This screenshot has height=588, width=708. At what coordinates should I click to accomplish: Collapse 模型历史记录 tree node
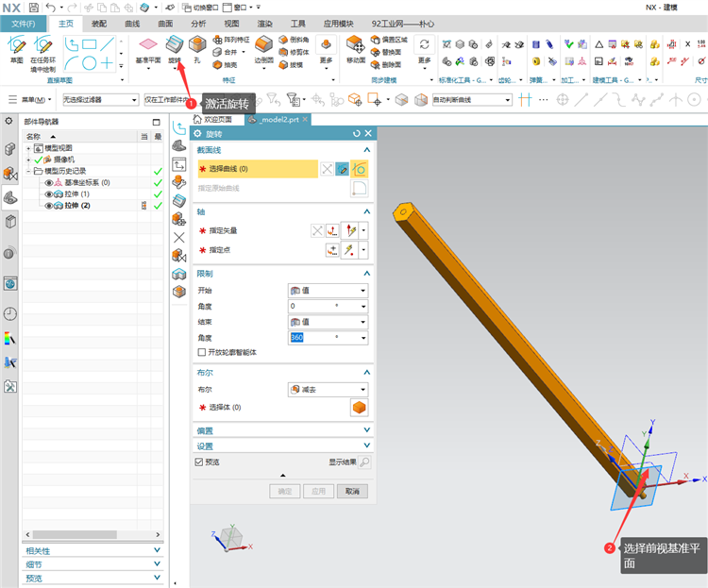[x=28, y=171]
